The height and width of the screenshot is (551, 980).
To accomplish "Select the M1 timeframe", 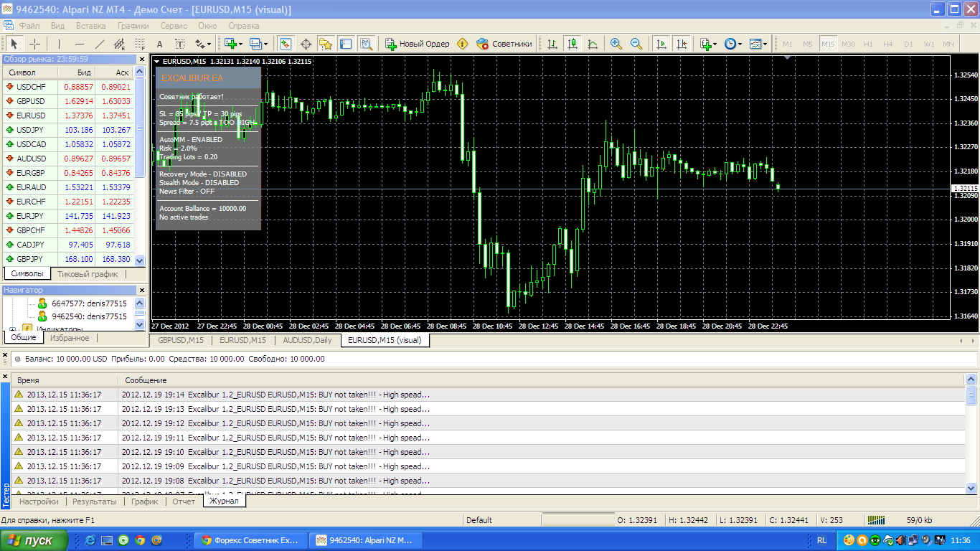I will [x=788, y=44].
